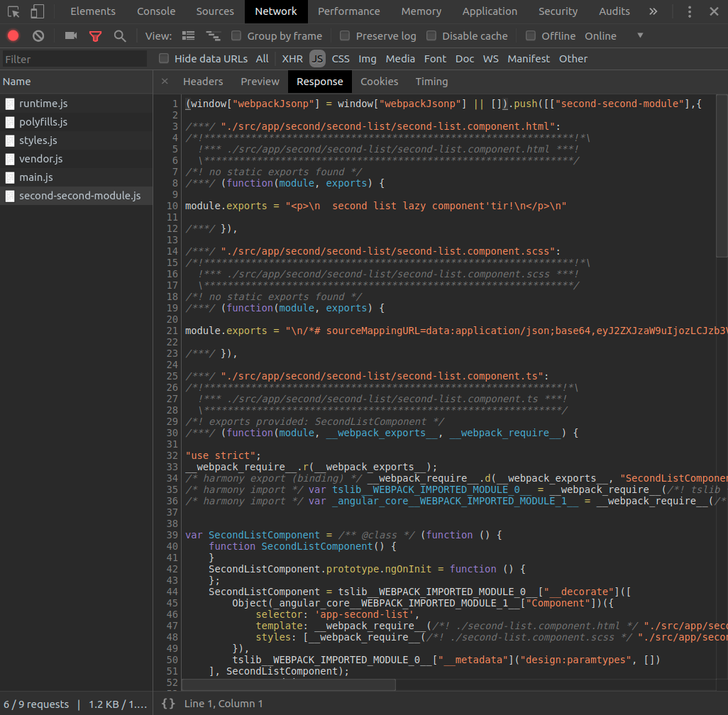Screen dimensions: 728x715
Task: Filter requests by CSS type
Action: pos(341,59)
